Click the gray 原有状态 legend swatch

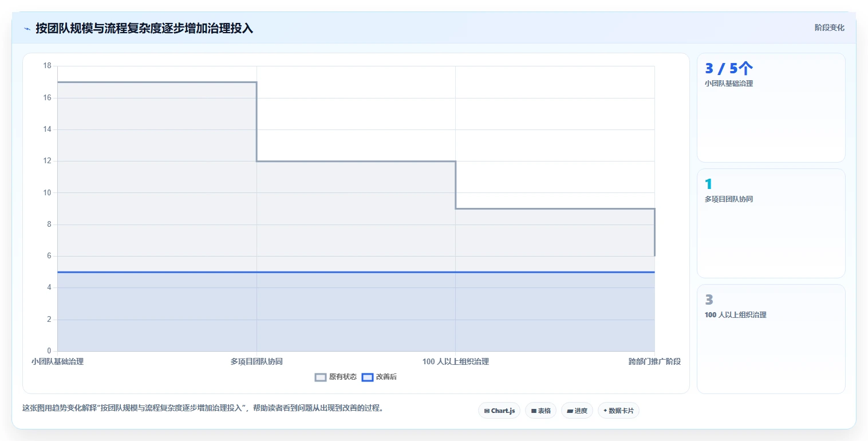[321, 377]
